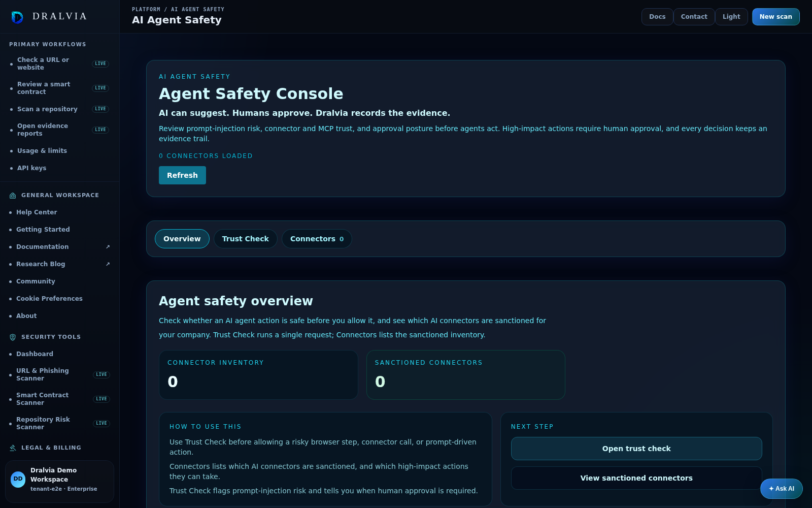
Task: Click the Sanctioned Connectors stat card
Action: [x=466, y=375]
